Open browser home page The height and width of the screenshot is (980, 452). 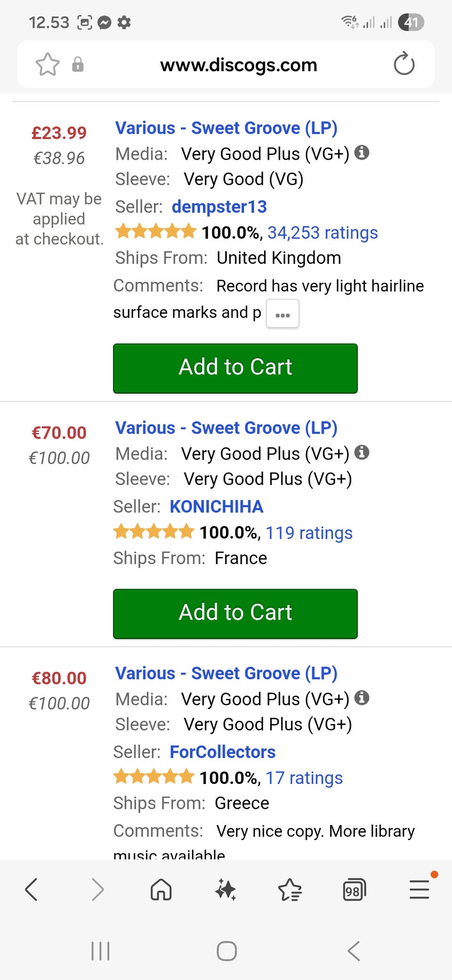coord(161,890)
